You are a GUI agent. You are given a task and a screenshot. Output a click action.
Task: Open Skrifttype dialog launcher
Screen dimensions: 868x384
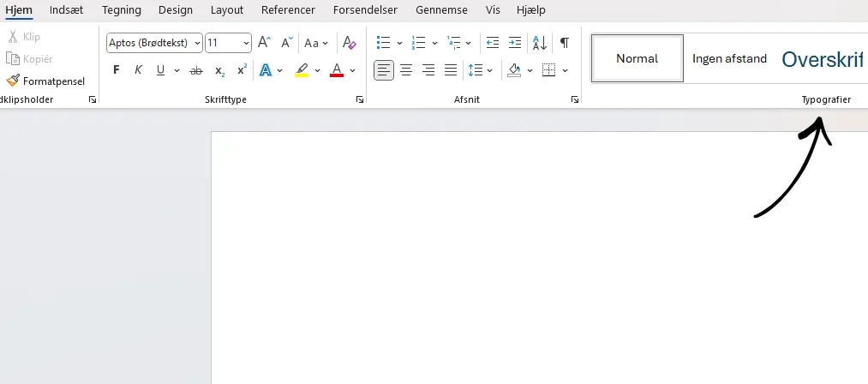[x=360, y=99]
